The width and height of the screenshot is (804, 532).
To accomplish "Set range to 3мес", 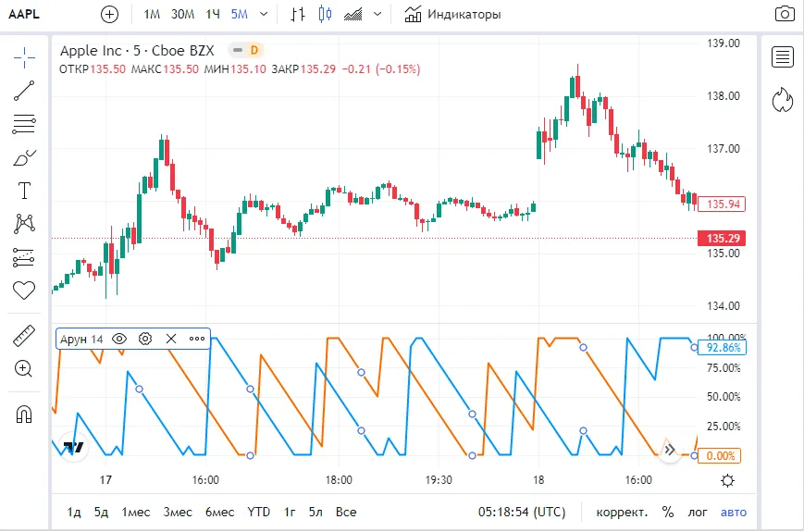I will click(178, 512).
